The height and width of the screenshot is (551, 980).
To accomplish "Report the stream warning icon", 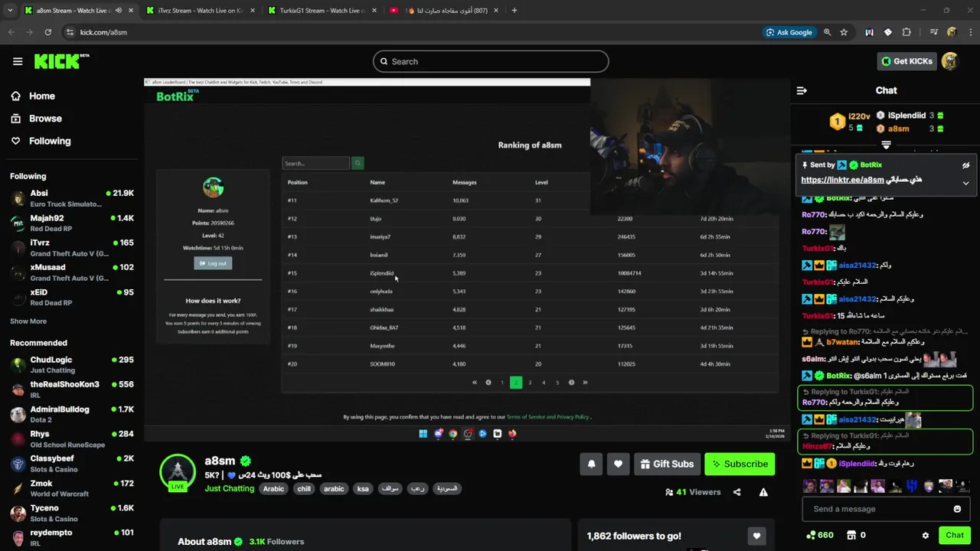I will [x=763, y=492].
